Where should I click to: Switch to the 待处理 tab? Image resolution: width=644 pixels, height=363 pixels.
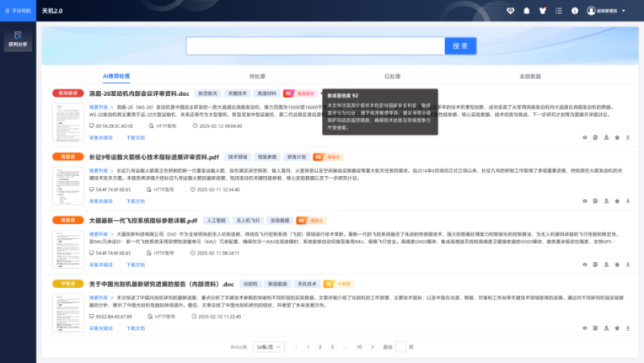coord(257,75)
